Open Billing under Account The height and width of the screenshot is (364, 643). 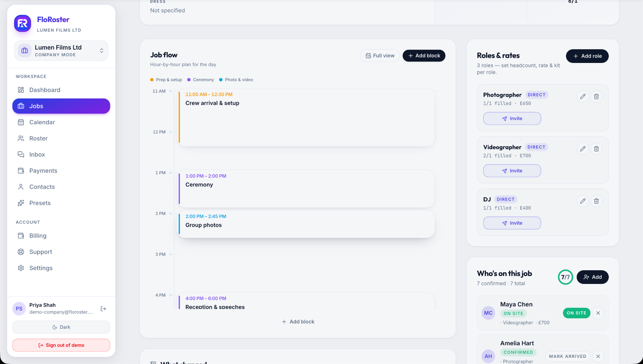(61, 236)
